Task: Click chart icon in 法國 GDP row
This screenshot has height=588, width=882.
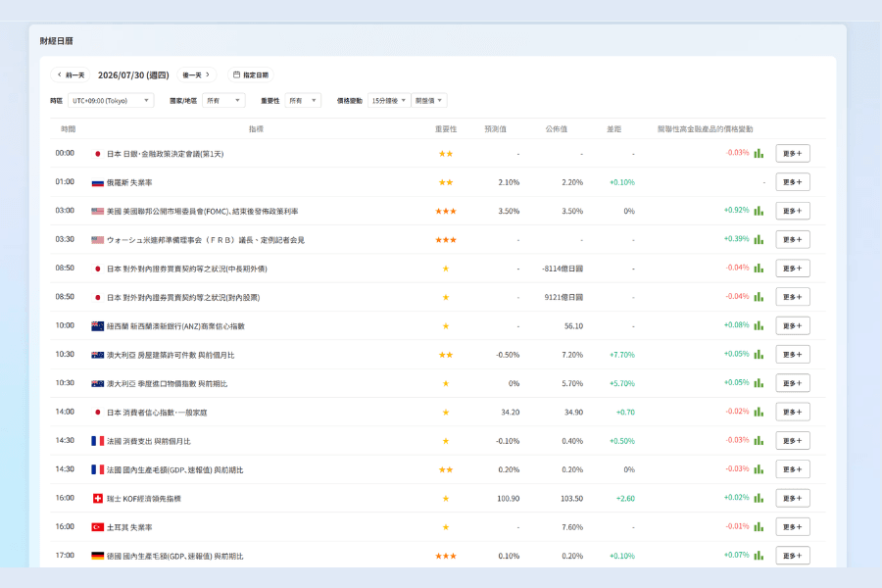Action: pyautogui.click(x=759, y=468)
